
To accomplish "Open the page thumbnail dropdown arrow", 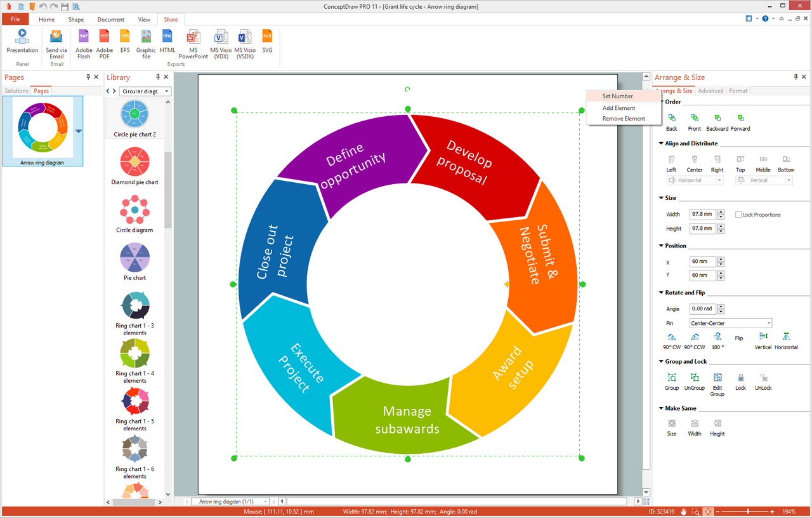I will pyautogui.click(x=79, y=131).
